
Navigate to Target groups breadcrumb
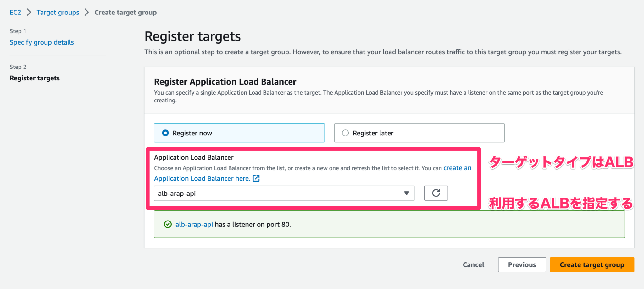pyautogui.click(x=58, y=12)
